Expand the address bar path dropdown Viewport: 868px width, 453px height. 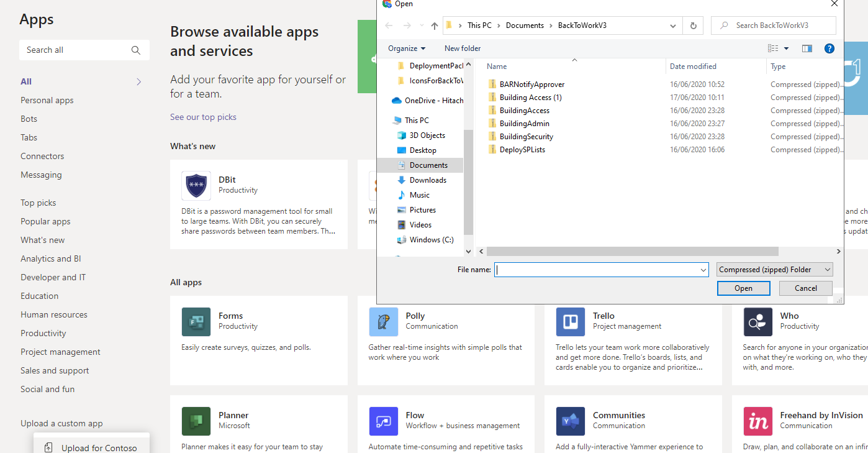coord(673,25)
